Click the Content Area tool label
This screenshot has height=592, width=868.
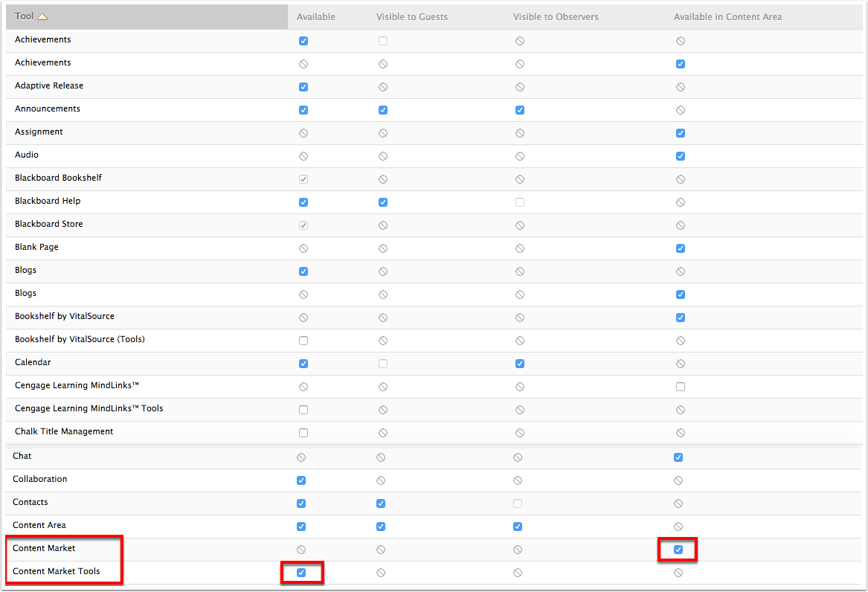click(39, 525)
